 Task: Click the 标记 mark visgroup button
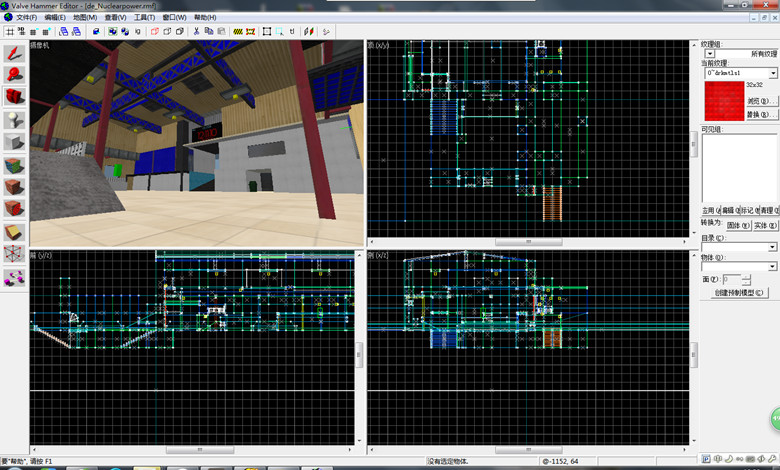click(748, 210)
